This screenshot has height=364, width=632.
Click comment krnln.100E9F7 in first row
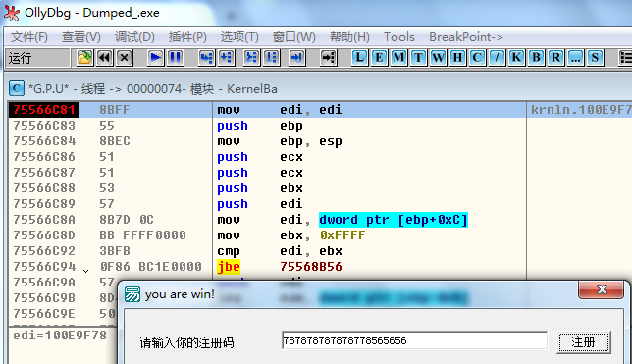click(581, 110)
